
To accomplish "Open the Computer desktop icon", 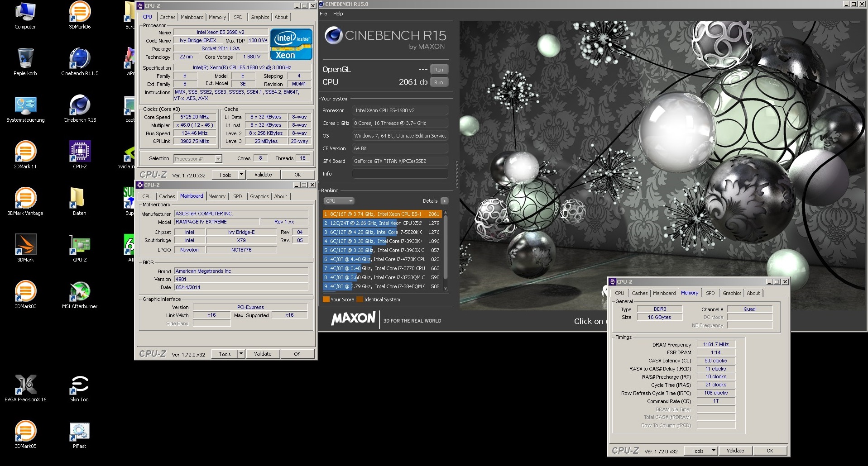I will pyautogui.click(x=25, y=15).
